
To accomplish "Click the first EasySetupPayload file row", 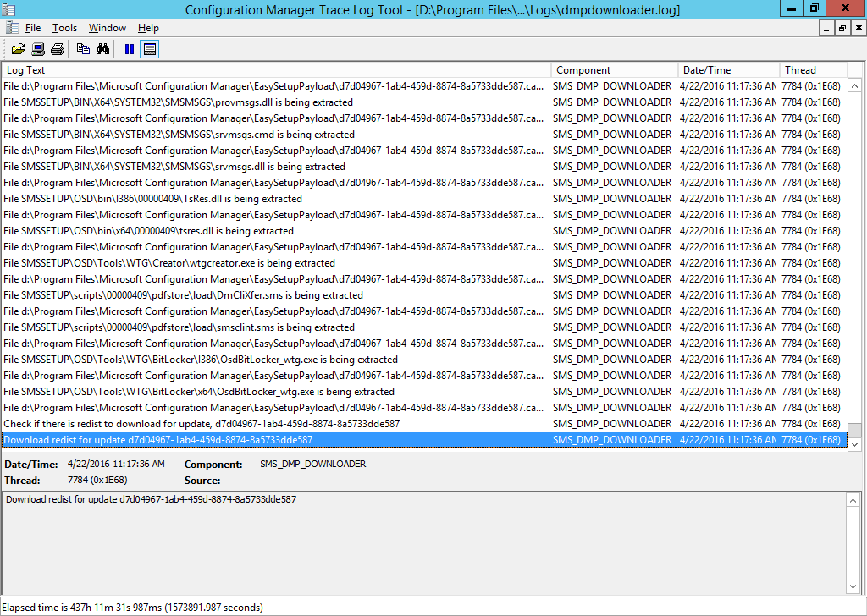I will coord(425,86).
